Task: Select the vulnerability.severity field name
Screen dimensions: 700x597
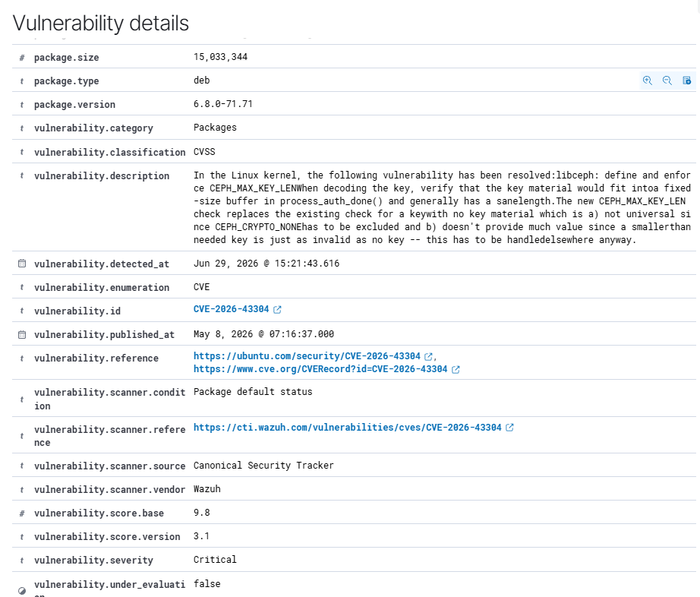Action: 93,561
